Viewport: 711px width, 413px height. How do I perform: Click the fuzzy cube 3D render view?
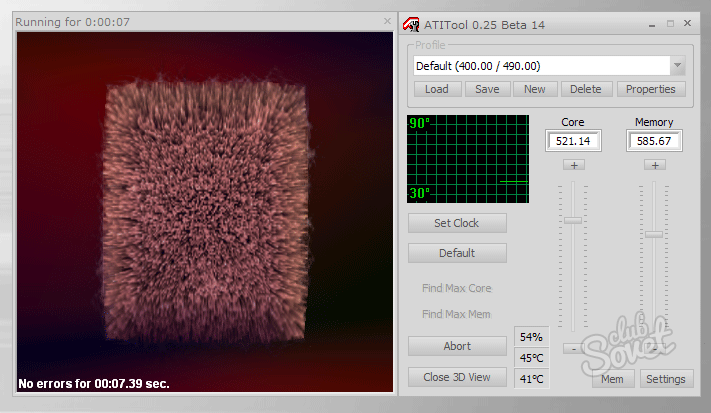[205, 212]
